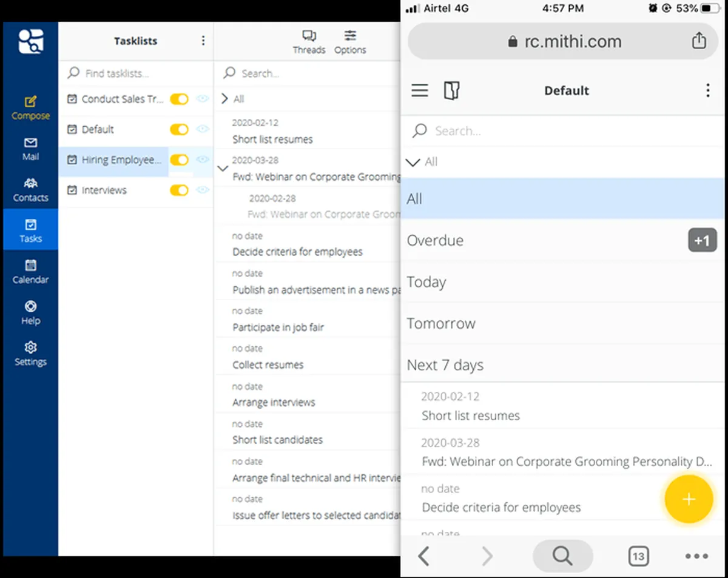728x578 pixels.
Task: Open the mobile Default list three-dot menu
Action: (707, 91)
